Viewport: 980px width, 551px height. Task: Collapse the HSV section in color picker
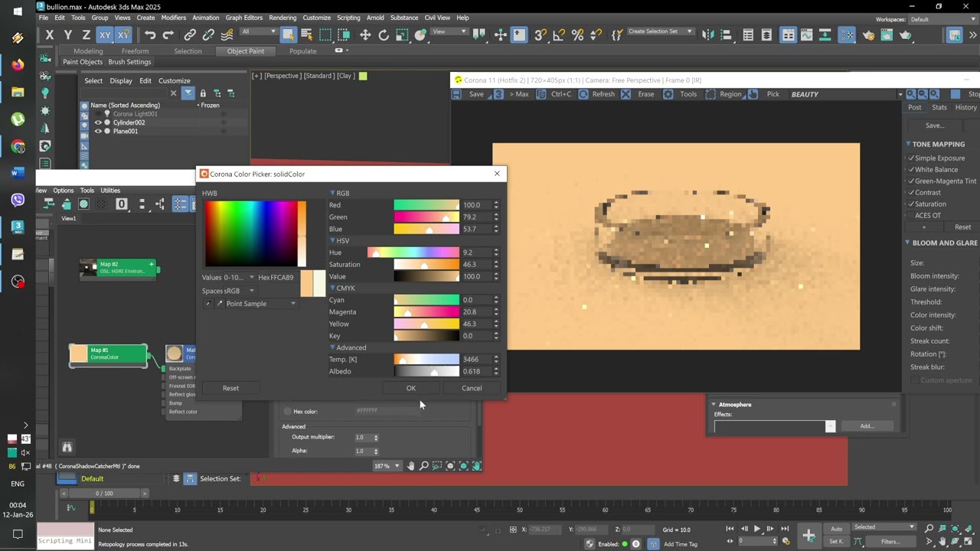point(332,241)
